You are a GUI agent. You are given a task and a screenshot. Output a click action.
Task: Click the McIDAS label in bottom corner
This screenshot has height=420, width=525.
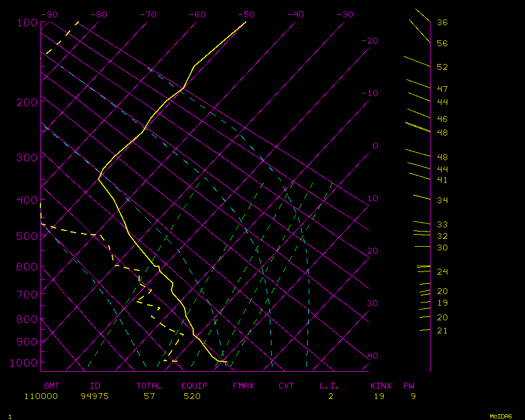click(x=501, y=416)
